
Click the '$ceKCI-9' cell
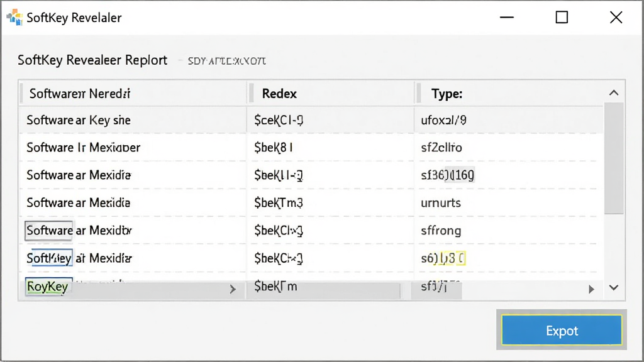tap(279, 120)
